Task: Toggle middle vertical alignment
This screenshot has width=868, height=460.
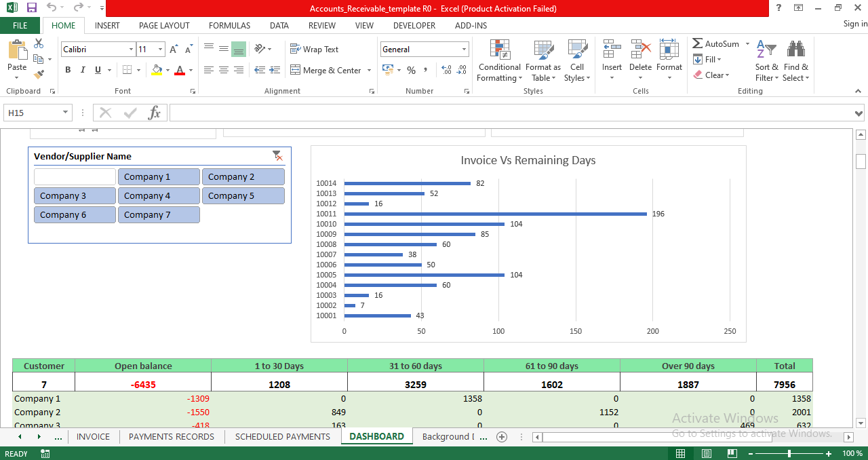Action: click(224, 49)
